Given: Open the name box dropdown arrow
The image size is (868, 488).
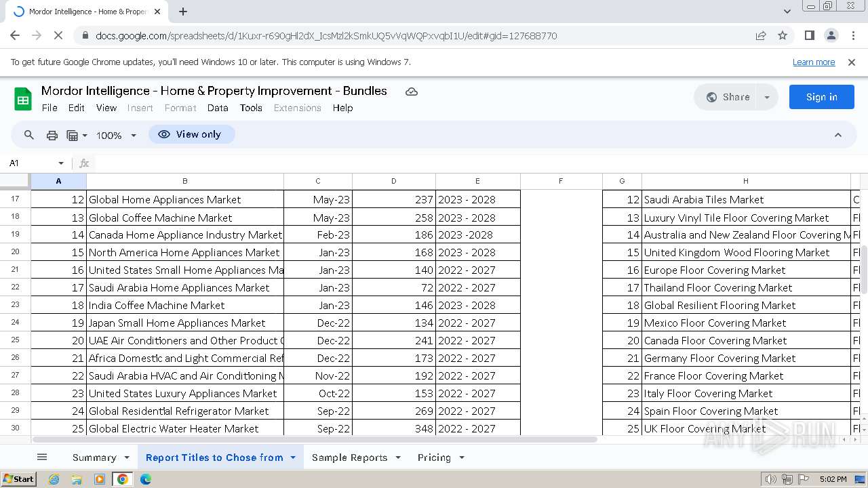Looking at the screenshot, I should pyautogui.click(x=61, y=163).
